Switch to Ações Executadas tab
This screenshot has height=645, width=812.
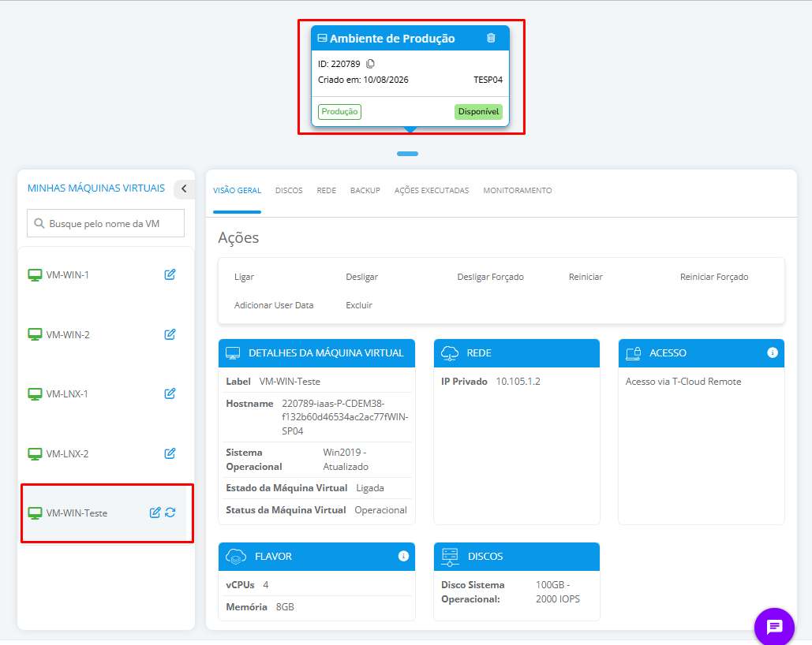pyautogui.click(x=432, y=191)
